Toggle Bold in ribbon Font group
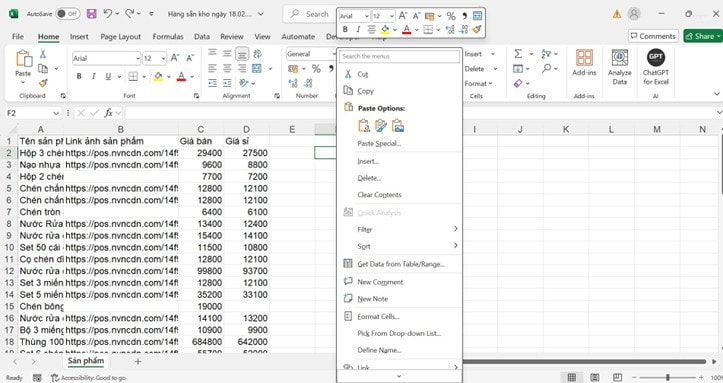 click(79, 76)
